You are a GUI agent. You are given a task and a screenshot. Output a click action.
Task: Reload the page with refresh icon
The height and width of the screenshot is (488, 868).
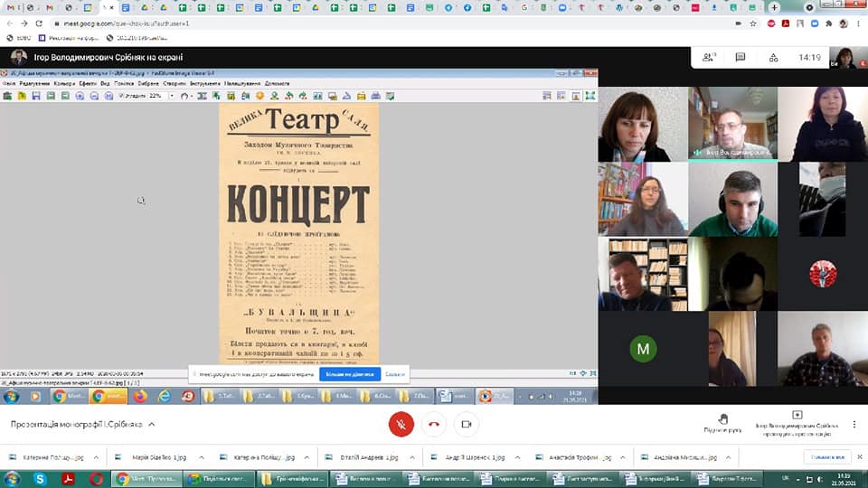click(x=37, y=23)
